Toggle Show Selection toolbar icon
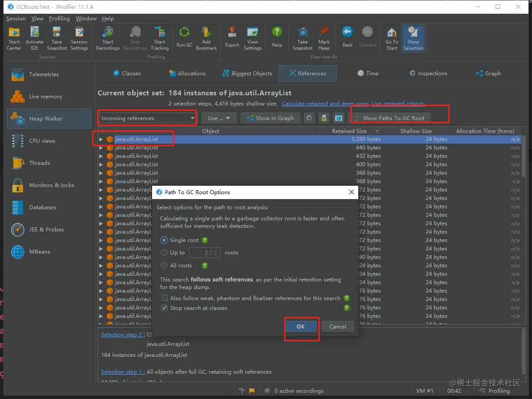The image size is (532, 399). (x=414, y=38)
